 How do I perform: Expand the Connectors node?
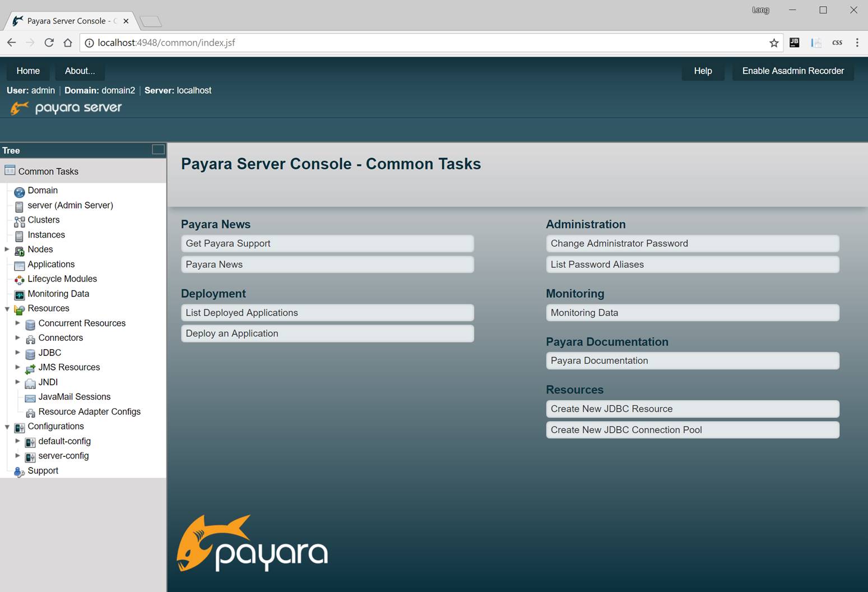17,337
